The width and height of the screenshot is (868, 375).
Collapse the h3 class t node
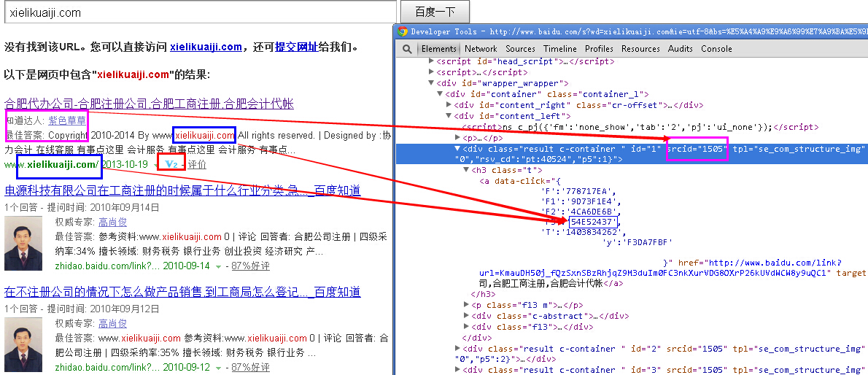pos(467,170)
